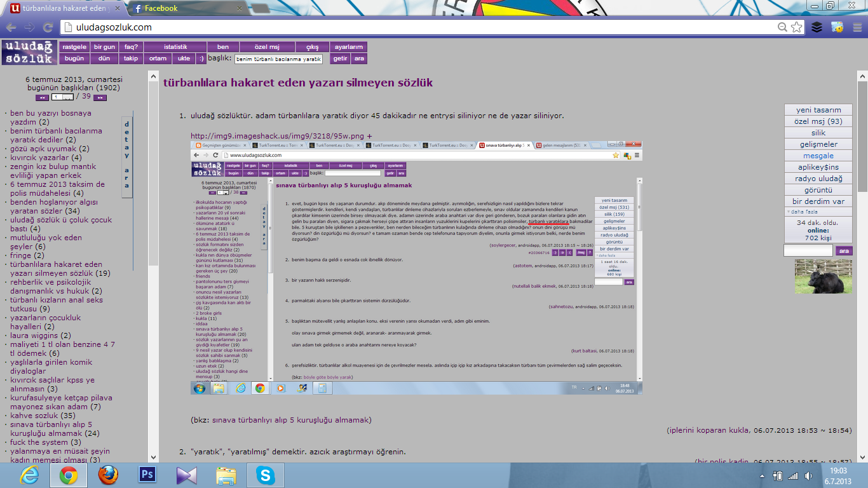Select "rastgele" in the top navigation

click(74, 47)
